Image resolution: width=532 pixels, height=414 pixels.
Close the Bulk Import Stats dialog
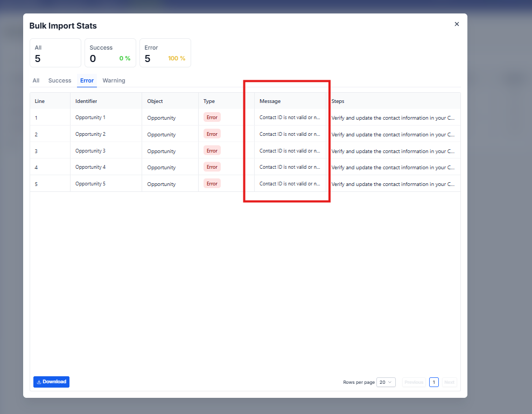tap(457, 24)
